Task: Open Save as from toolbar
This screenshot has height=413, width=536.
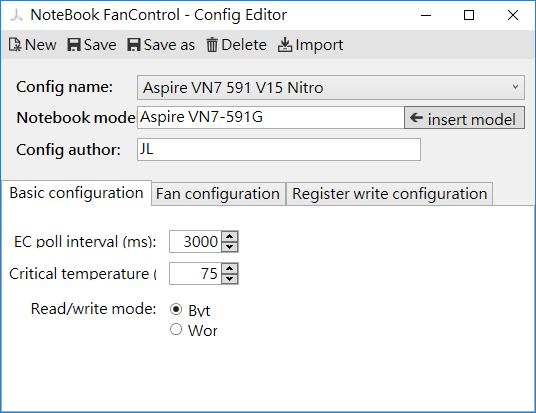Action: [161, 45]
